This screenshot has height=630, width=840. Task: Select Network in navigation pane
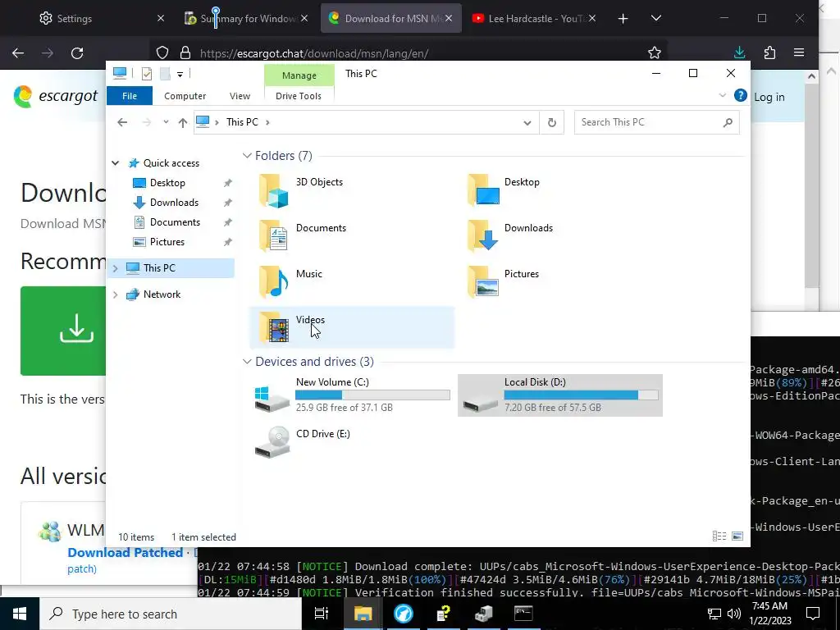click(162, 294)
